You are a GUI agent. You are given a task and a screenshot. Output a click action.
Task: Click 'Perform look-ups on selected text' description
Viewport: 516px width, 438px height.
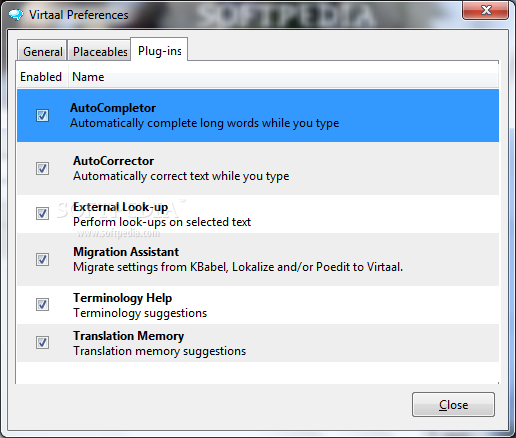[x=162, y=222]
